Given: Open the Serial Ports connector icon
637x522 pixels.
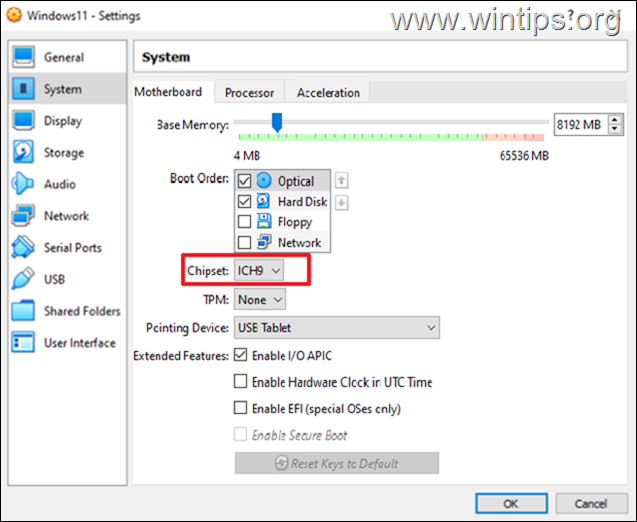Looking at the screenshot, I should click(x=23, y=247).
